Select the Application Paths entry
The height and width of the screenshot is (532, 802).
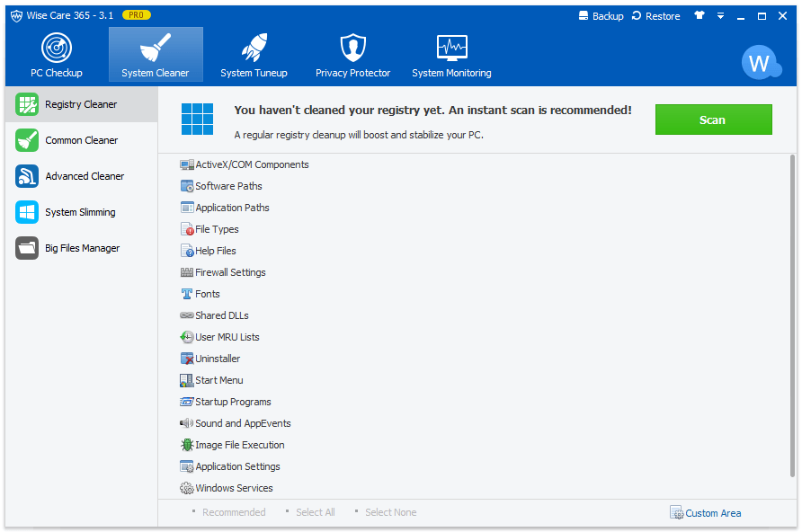coord(225,208)
